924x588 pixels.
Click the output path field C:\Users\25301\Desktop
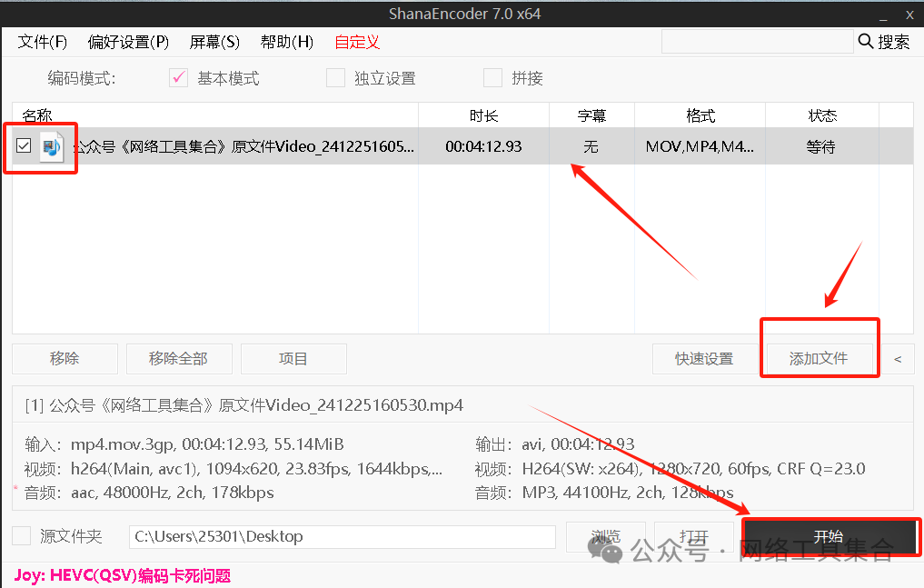[343, 537]
